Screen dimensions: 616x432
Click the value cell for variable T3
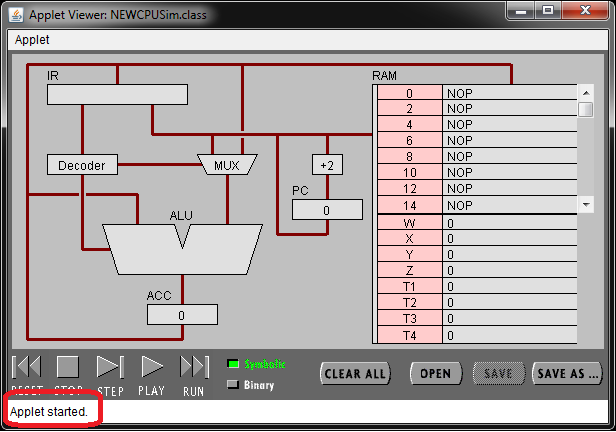[510, 319]
